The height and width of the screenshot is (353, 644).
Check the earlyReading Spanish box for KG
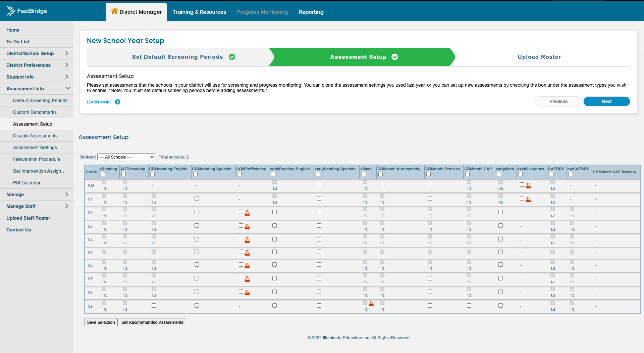tap(319, 185)
